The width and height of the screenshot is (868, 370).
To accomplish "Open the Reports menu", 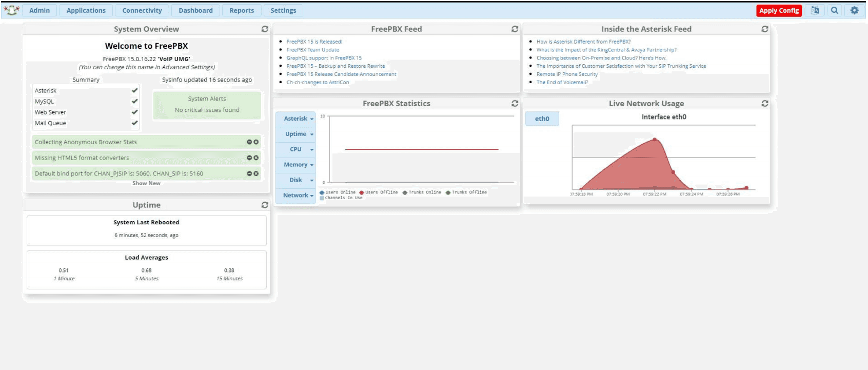I will tap(242, 10).
